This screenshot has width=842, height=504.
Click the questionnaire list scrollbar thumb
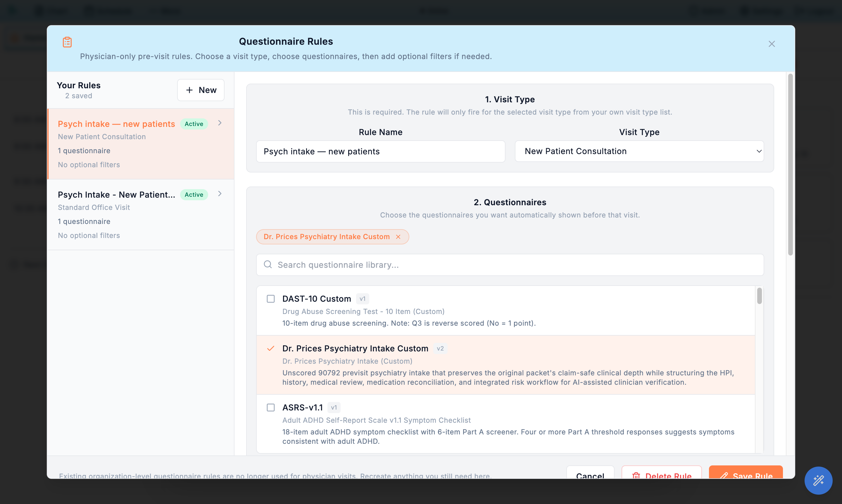pos(760,296)
